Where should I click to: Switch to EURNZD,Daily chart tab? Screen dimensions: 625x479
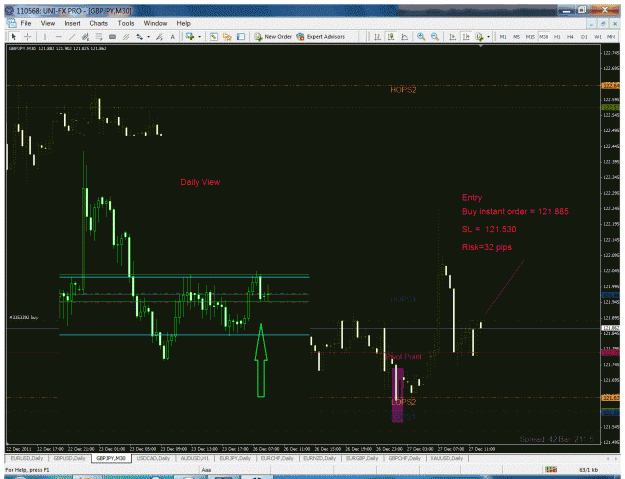[319, 458]
